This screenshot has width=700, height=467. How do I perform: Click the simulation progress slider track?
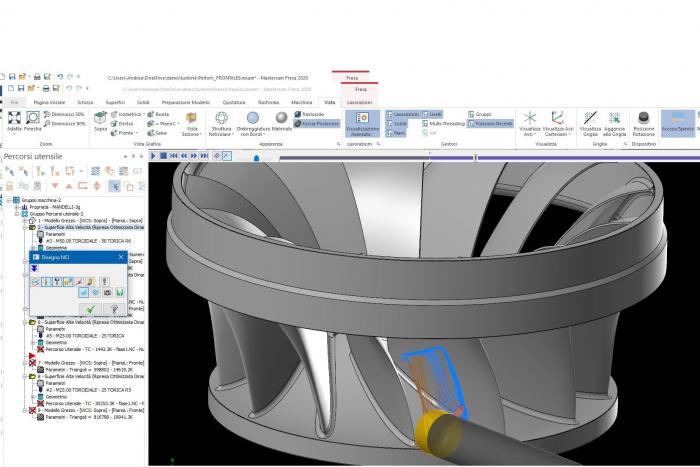(x=450, y=156)
